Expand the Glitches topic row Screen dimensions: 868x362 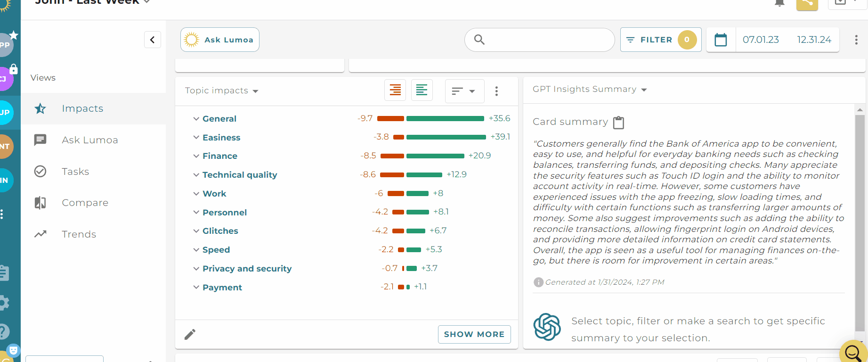coord(196,231)
